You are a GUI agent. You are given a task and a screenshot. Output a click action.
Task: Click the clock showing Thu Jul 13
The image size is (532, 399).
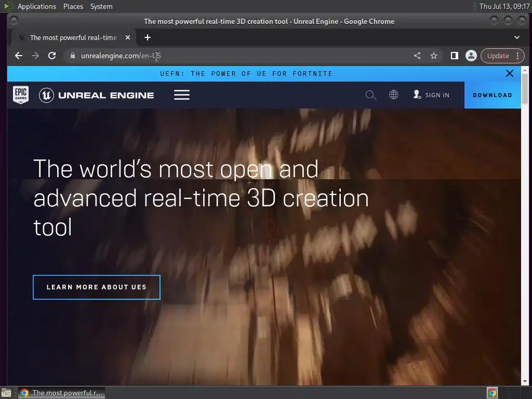coord(504,6)
